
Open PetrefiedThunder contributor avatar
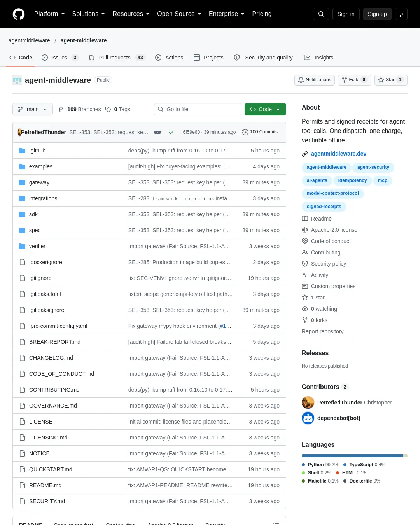308,402
